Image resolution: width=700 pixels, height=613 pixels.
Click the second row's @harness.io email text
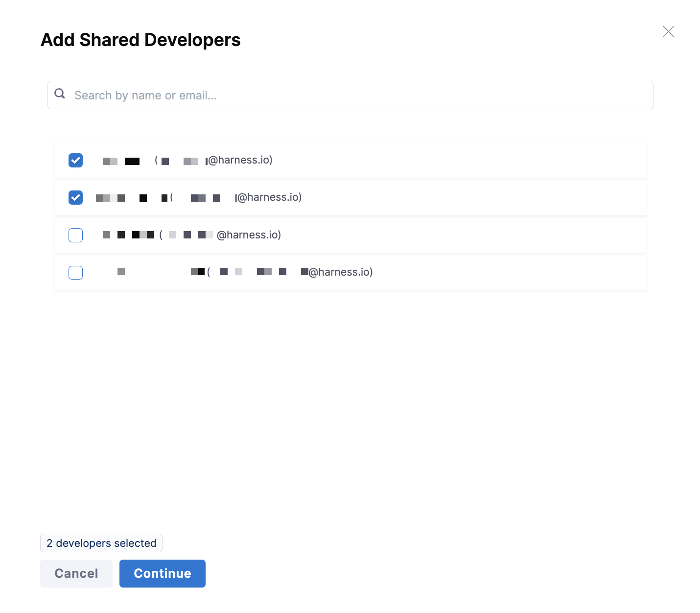coord(269,198)
